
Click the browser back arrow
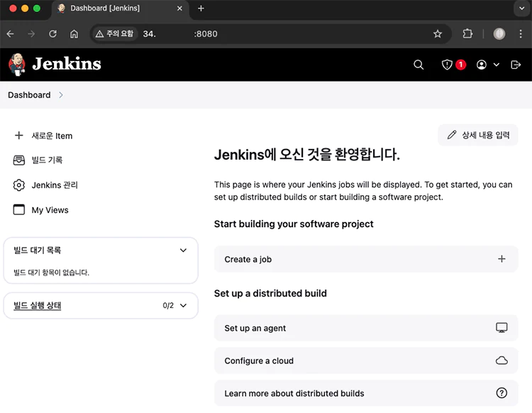pos(10,34)
